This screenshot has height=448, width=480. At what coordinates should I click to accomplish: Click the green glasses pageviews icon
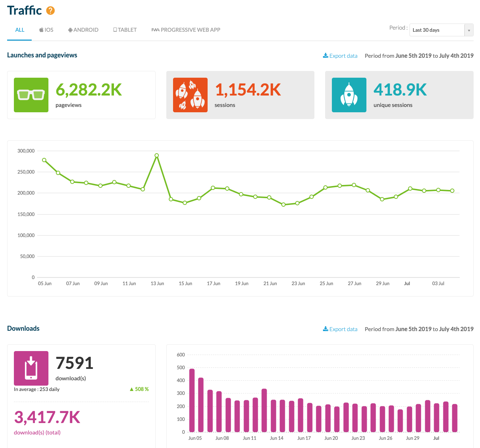[x=31, y=95]
